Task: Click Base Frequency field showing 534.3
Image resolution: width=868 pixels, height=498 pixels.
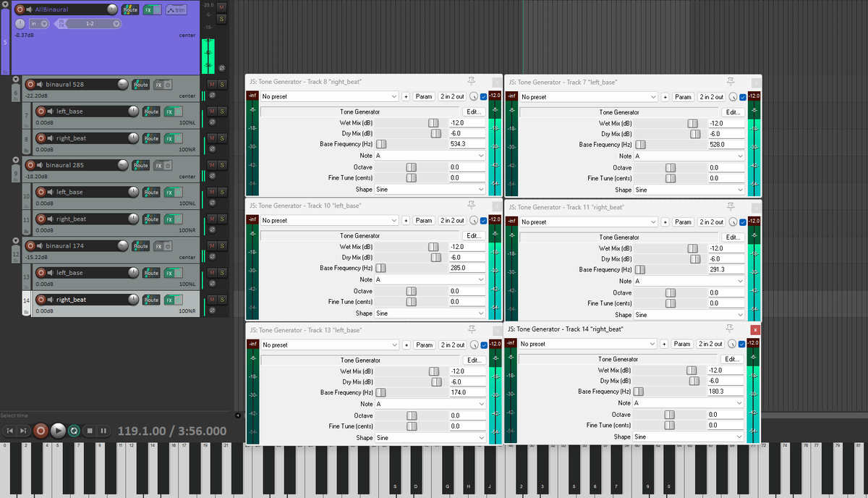Action: point(467,145)
